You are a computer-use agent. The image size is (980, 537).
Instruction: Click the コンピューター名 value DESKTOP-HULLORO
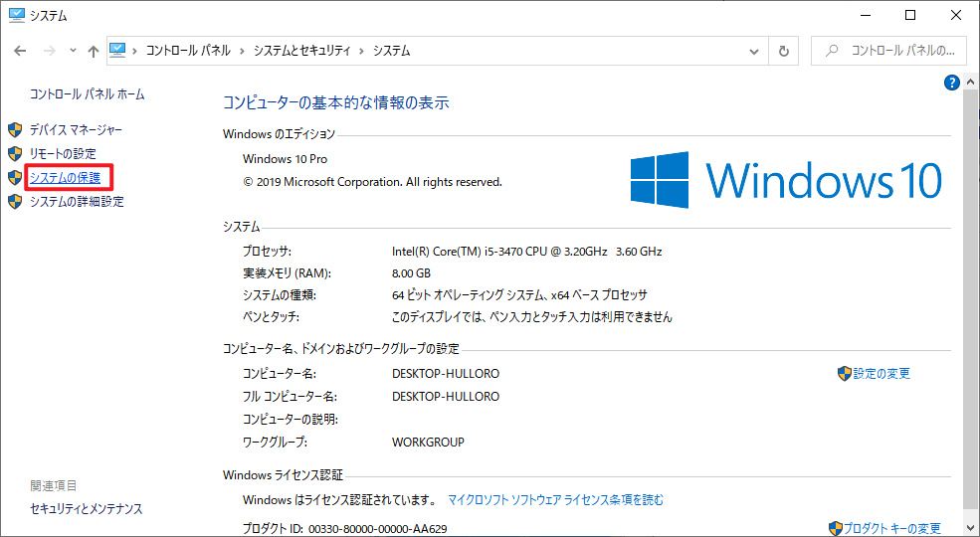(446, 373)
